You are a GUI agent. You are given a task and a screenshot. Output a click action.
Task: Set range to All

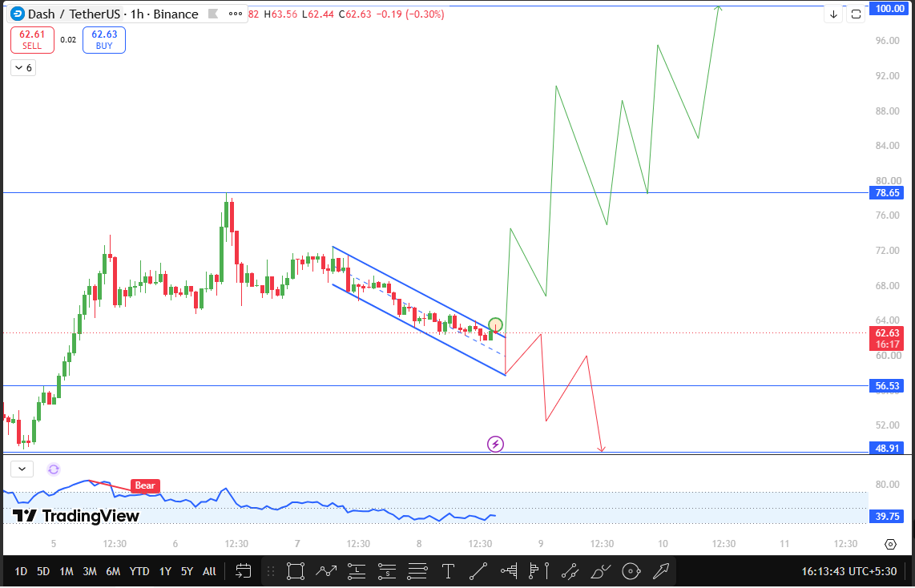click(x=209, y=572)
